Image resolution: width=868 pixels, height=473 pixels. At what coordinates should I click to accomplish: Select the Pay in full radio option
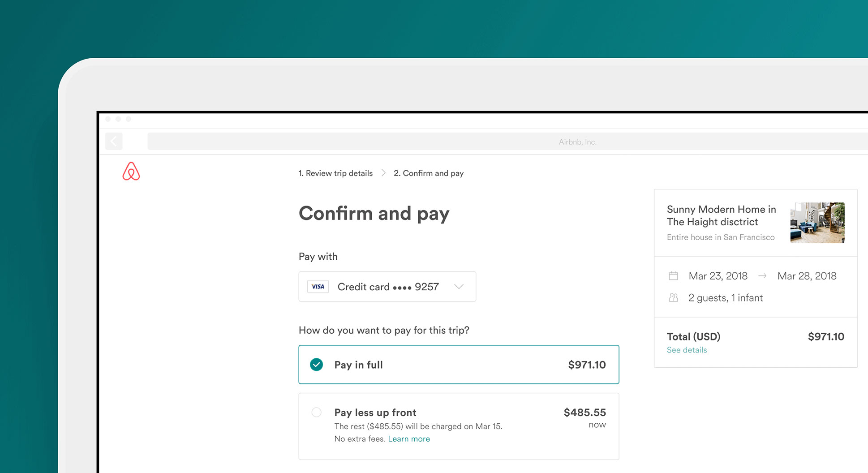(317, 365)
